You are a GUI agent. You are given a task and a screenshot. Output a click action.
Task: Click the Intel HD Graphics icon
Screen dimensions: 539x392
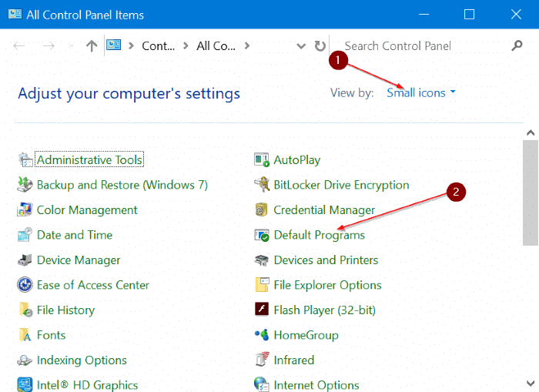point(25,384)
